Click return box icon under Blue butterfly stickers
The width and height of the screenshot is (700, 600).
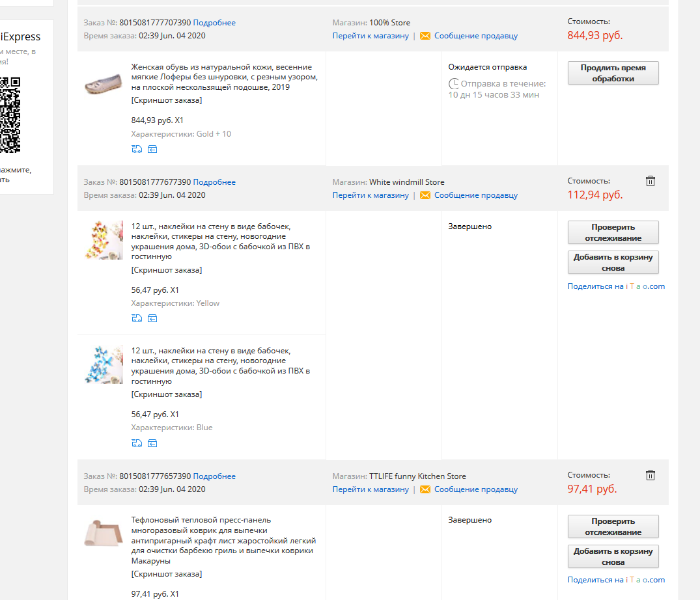coord(152,443)
